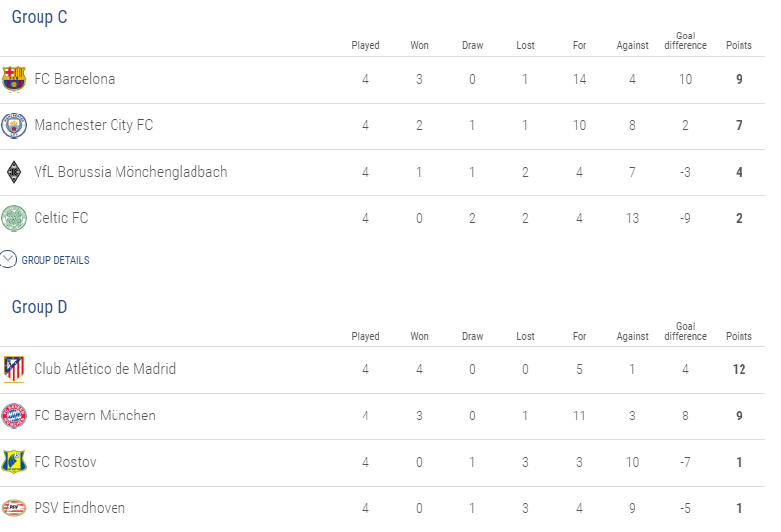Image resolution: width=781 pixels, height=532 pixels.
Task: Click the Manchester City FC crest
Action: 14,125
